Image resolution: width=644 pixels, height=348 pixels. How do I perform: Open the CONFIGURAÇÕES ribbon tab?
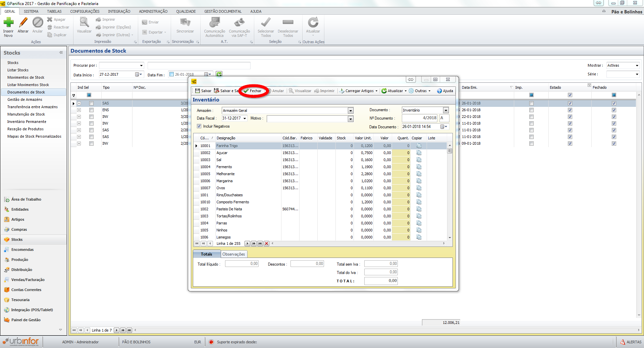[x=85, y=11]
